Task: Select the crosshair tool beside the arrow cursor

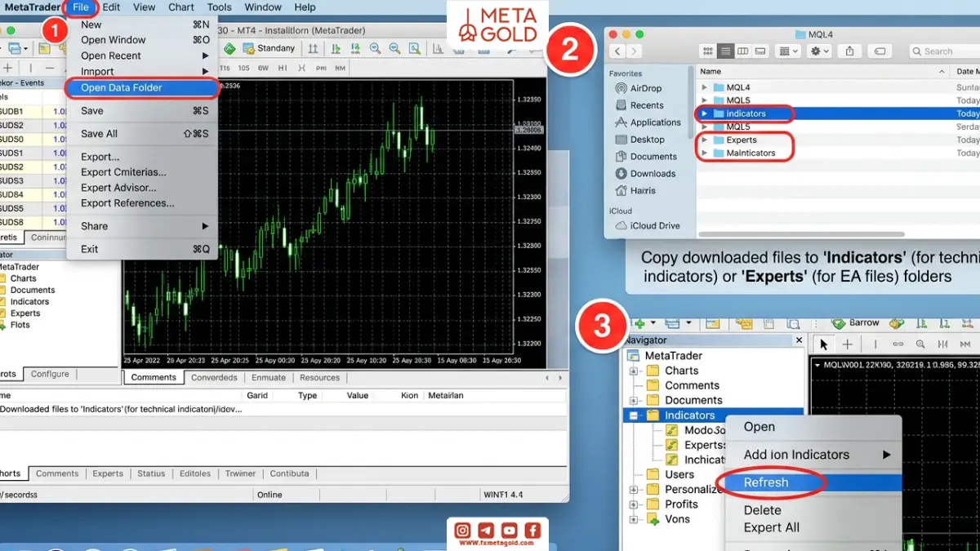Action: (848, 344)
